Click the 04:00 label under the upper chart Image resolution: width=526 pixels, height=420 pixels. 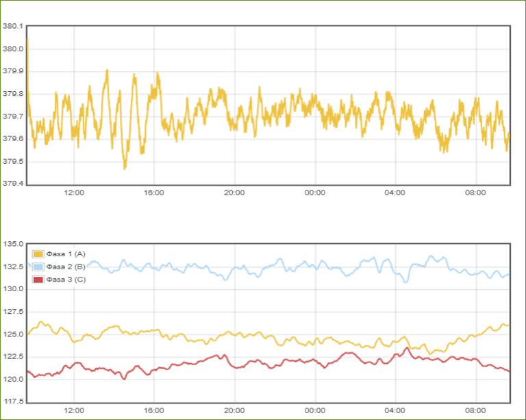click(395, 193)
